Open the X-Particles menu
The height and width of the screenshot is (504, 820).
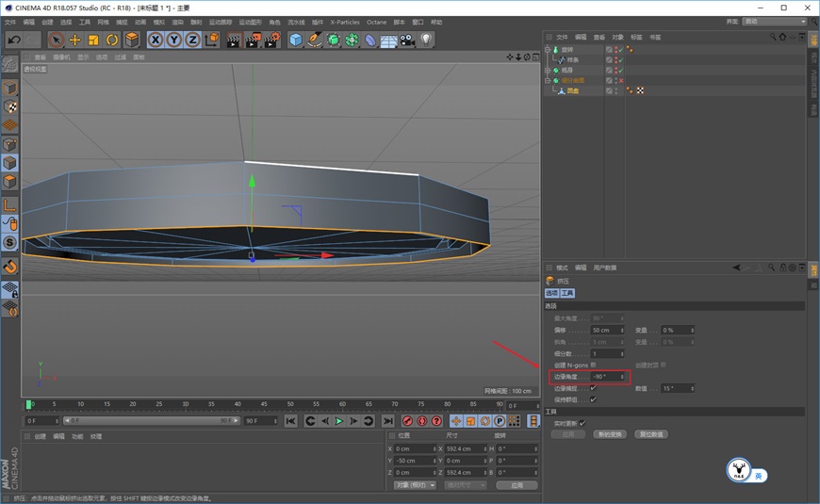[x=345, y=22]
